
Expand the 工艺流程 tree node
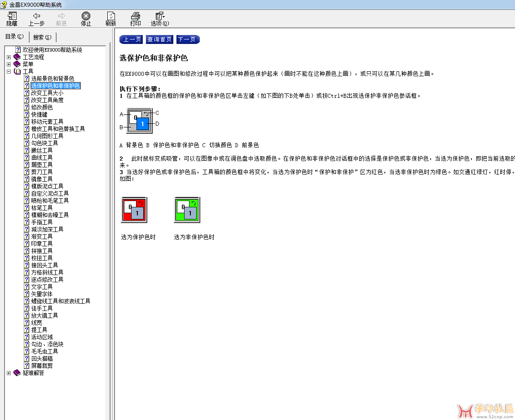click(x=9, y=57)
